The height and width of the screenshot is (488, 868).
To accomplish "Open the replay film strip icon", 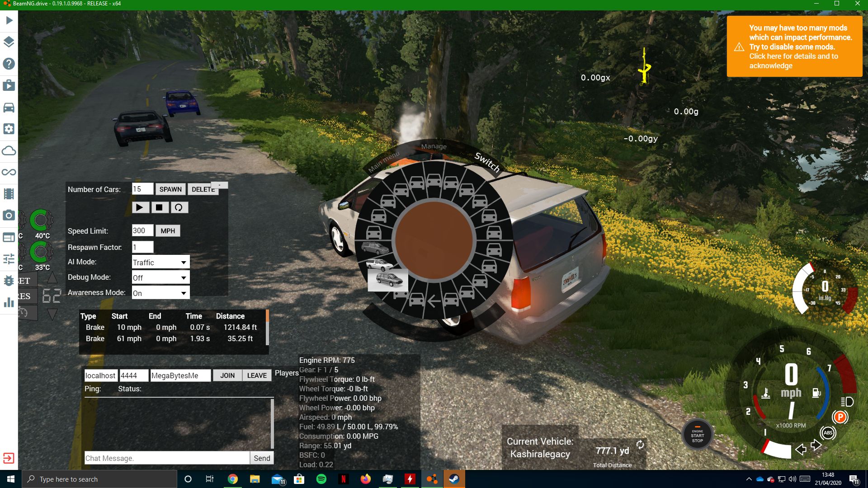I will [8, 194].
